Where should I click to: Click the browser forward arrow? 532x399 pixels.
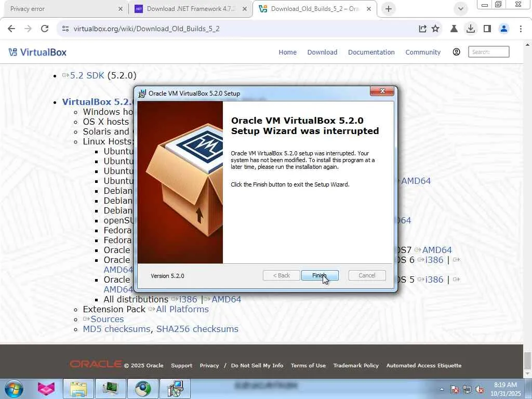[x=28, y=29]
